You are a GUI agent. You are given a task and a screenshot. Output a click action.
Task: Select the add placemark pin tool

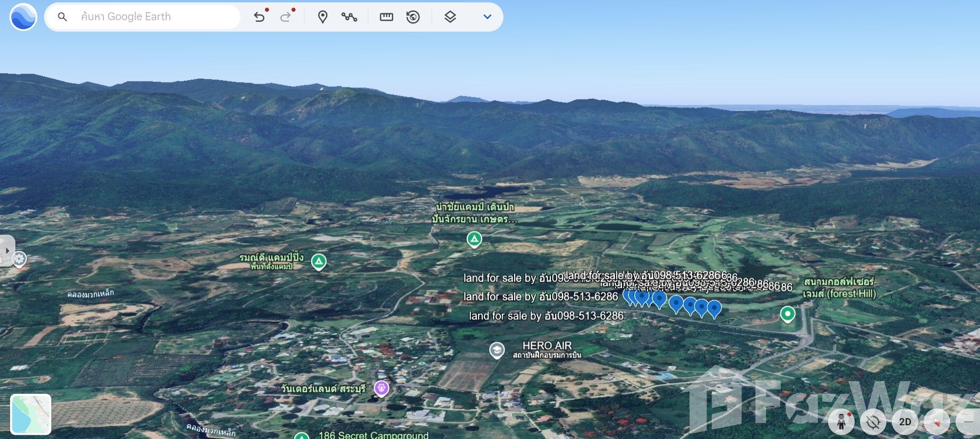coord(322,17)
